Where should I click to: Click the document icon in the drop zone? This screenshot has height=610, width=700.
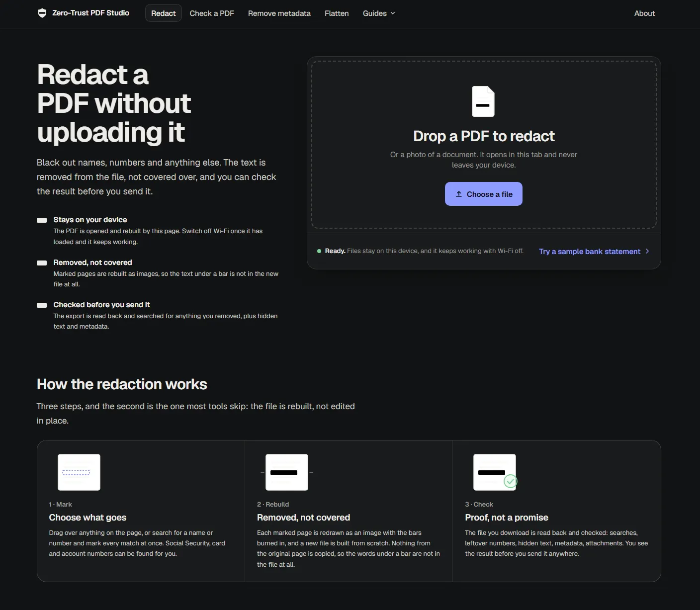coord(483,101)
